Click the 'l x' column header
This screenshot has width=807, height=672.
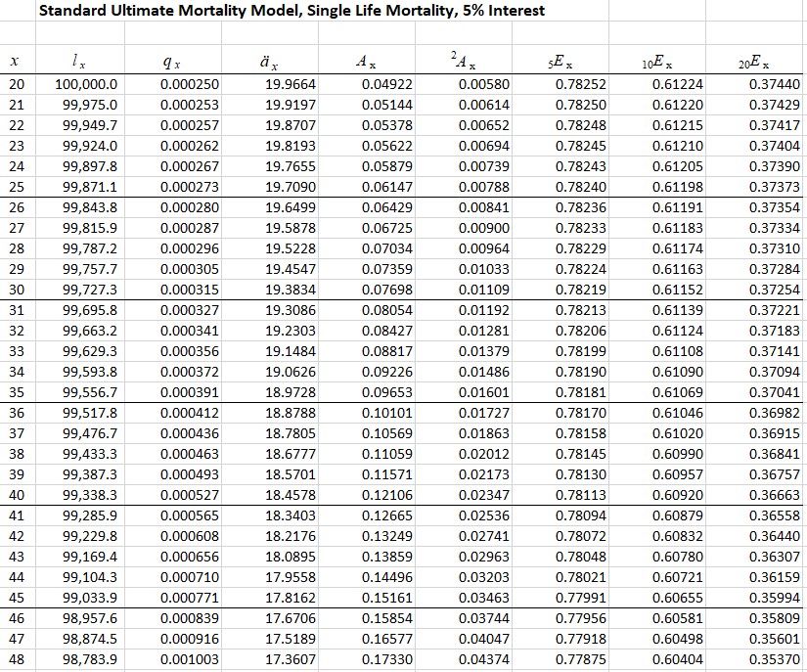(x=79, y=62)
